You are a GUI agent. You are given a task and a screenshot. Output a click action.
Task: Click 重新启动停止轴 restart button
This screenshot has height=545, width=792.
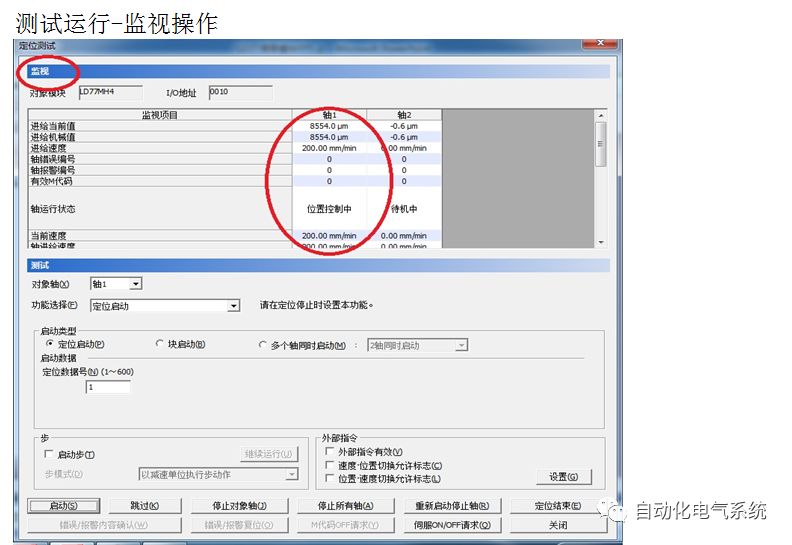pos(450,506)
